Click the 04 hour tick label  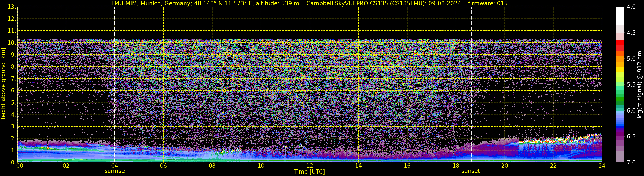(115, 166)
